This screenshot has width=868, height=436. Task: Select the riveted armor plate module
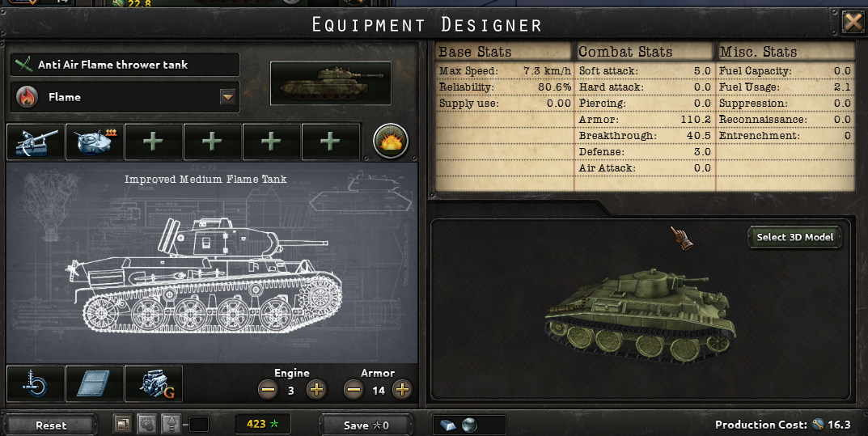94,383
